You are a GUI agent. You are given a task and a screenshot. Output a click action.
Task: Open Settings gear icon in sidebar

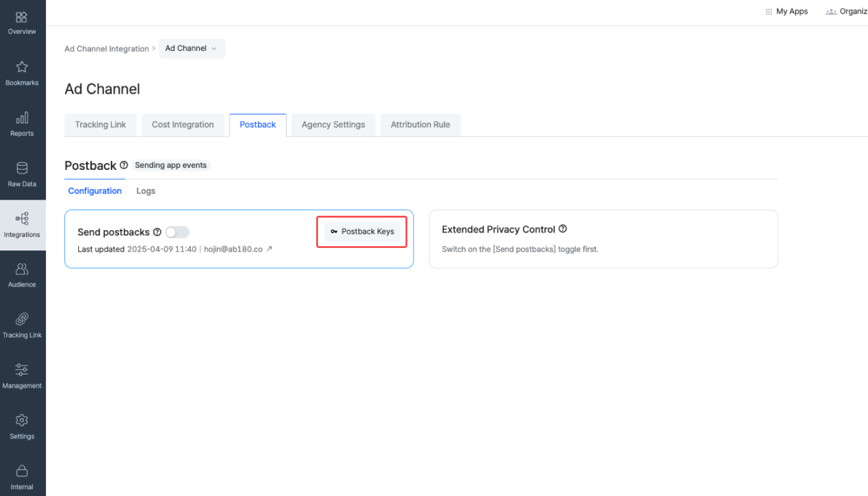22,420
